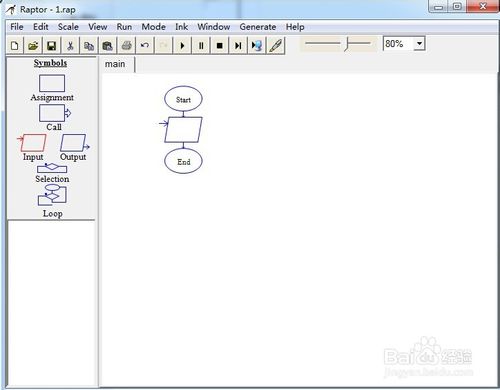Open the Generate menu
This screenshot has width=500, height=390.
tap(258, 27)
